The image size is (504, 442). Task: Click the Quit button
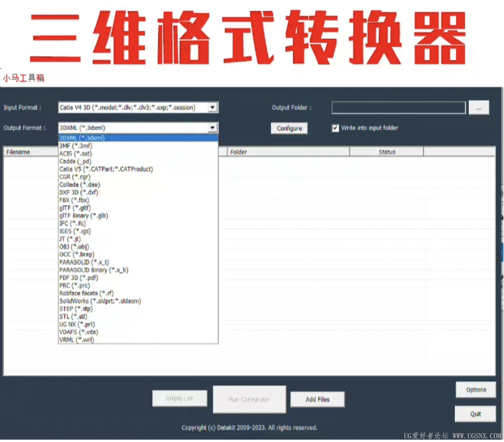(x=476, y=414)
